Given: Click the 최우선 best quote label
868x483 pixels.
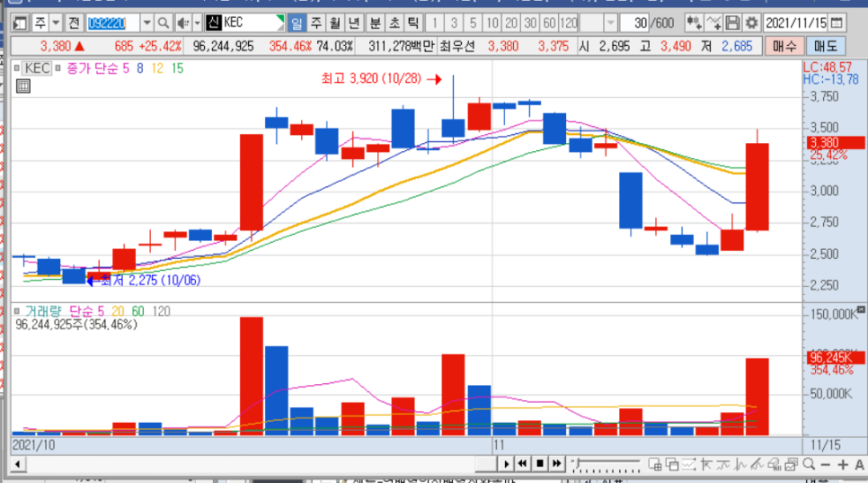Looking at the screenshot, I should pyautogui.click(x=457, y=46).
